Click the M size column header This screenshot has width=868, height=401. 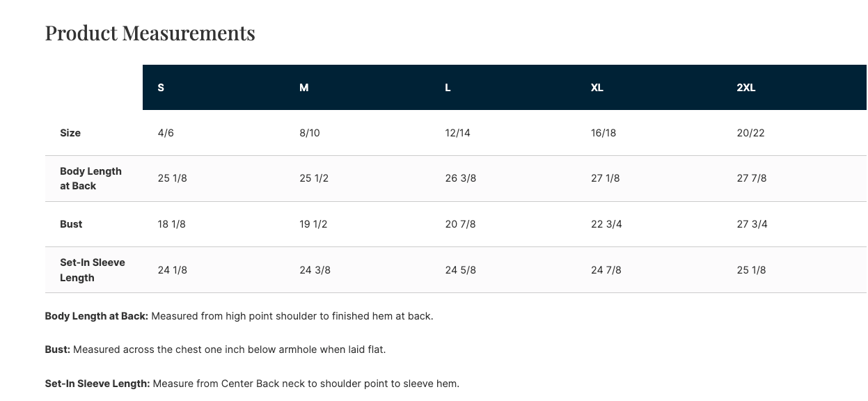304,88
